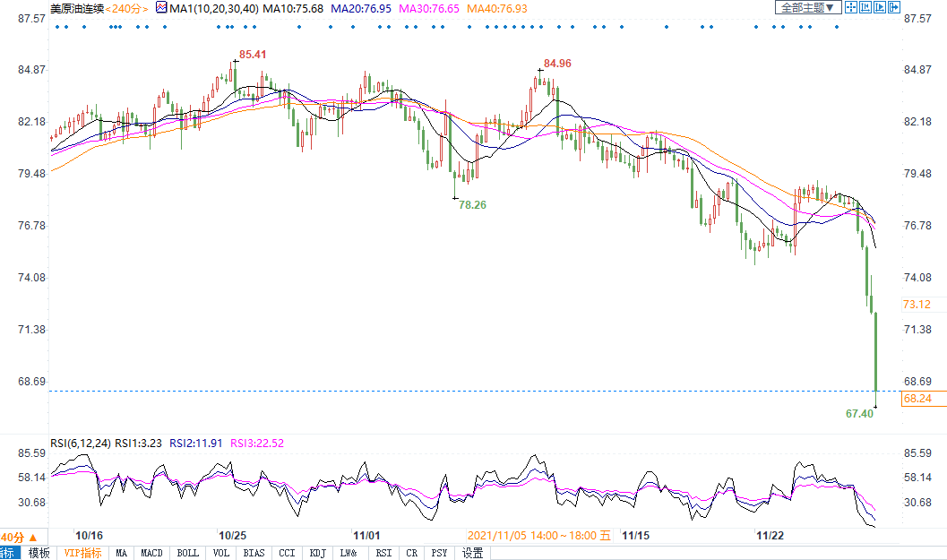The height and width of the screenshot is (560, 947).
Task: Click the 设置 settings button
Action: point(472,553)
